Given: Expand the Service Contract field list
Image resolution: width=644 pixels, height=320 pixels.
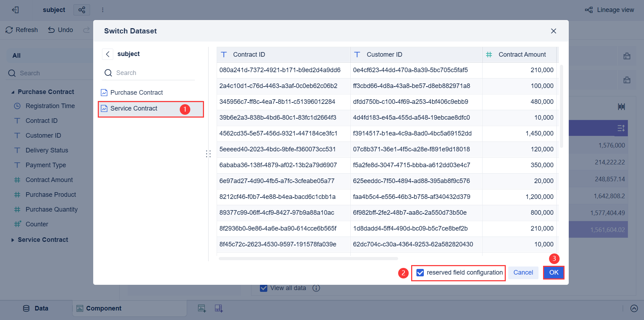Looking at the screenshot, I should [13, 239].
